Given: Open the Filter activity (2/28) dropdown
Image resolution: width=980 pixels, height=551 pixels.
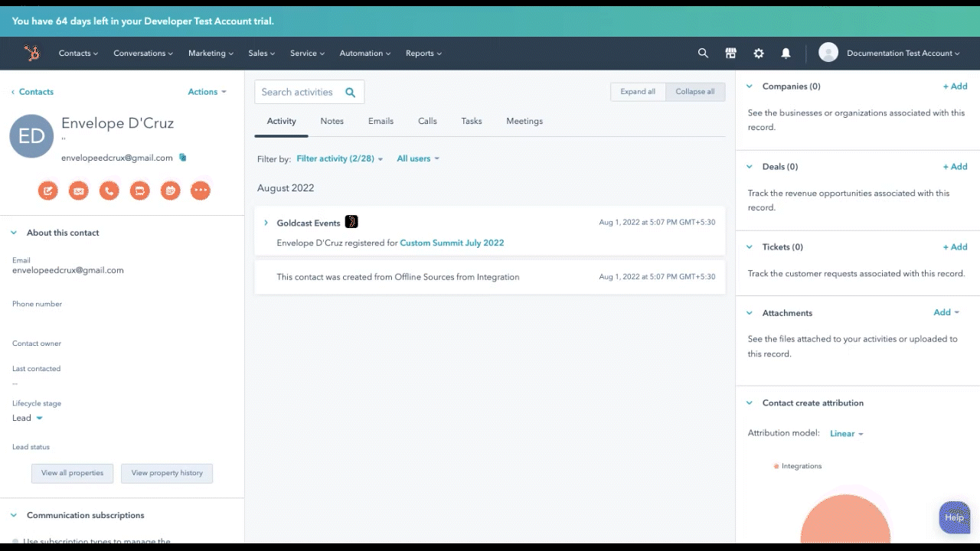Looking at the screenshot, I should point(340,158).
